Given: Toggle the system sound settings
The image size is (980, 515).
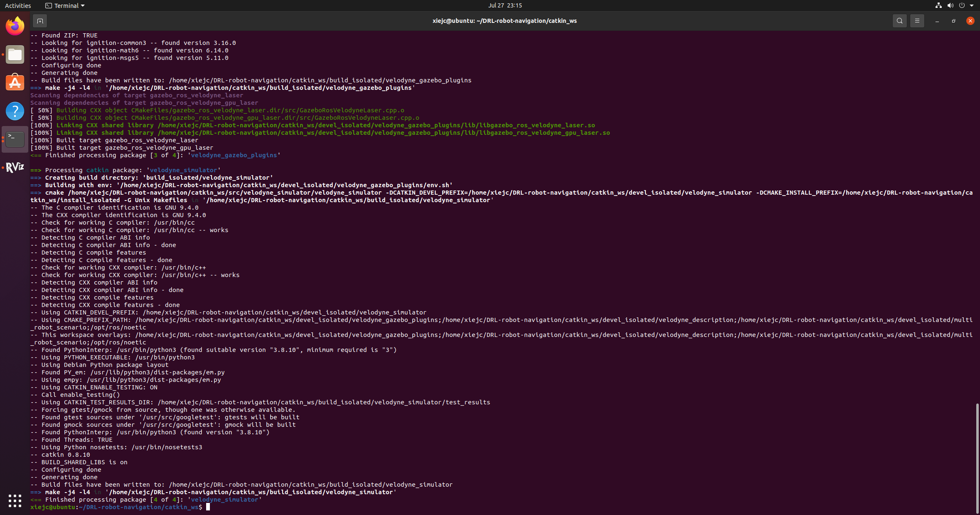Looking at the screenshot, I should [950, 5].
